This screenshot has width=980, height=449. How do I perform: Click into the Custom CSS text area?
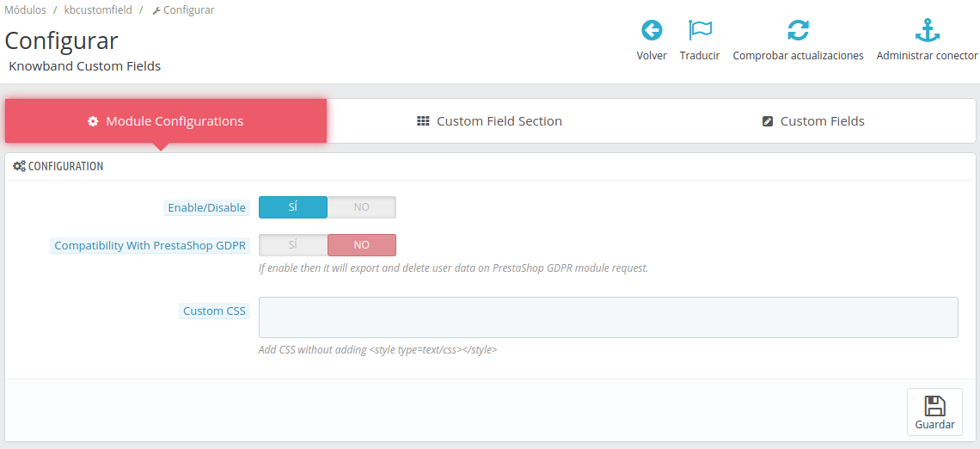(608, 317)
